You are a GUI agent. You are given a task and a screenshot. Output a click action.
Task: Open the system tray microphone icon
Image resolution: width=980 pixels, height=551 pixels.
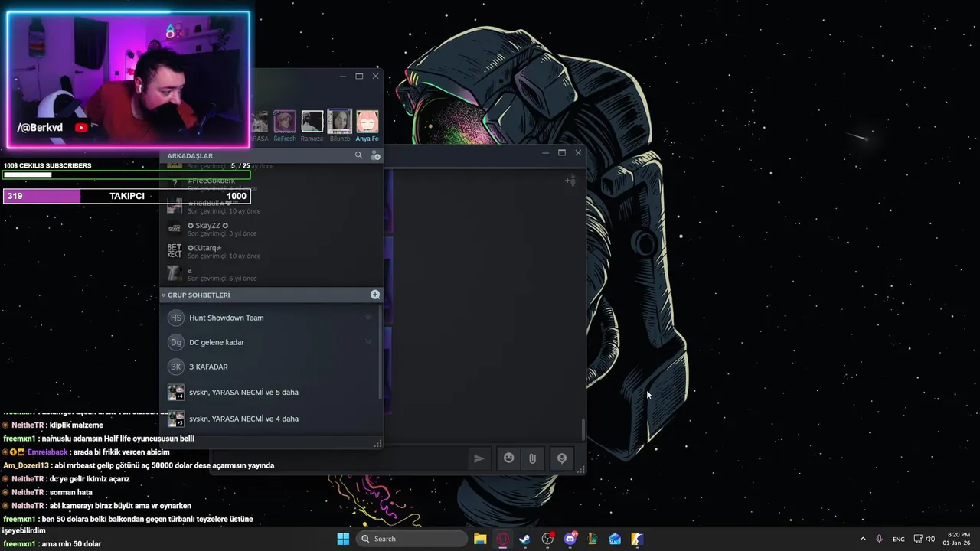[x=880, y=539]
